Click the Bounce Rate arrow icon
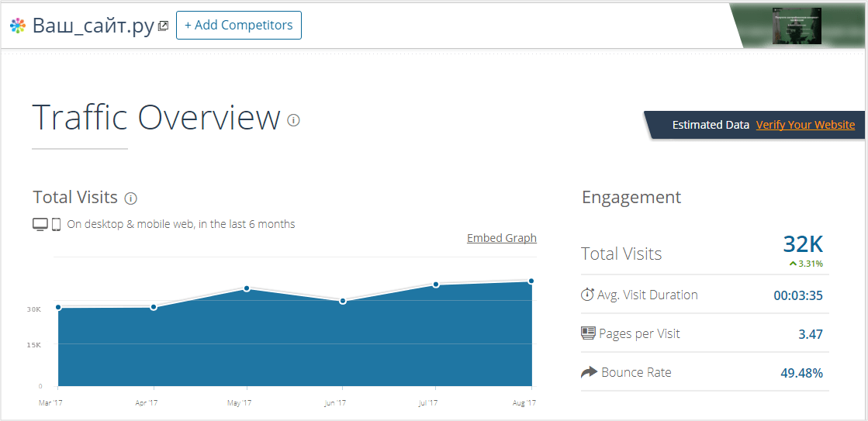 589,372
